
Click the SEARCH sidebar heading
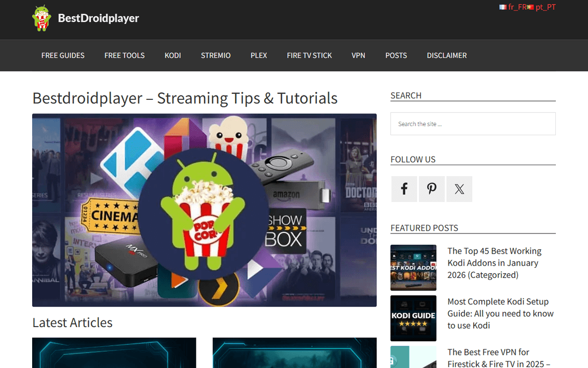coord(406,96)
